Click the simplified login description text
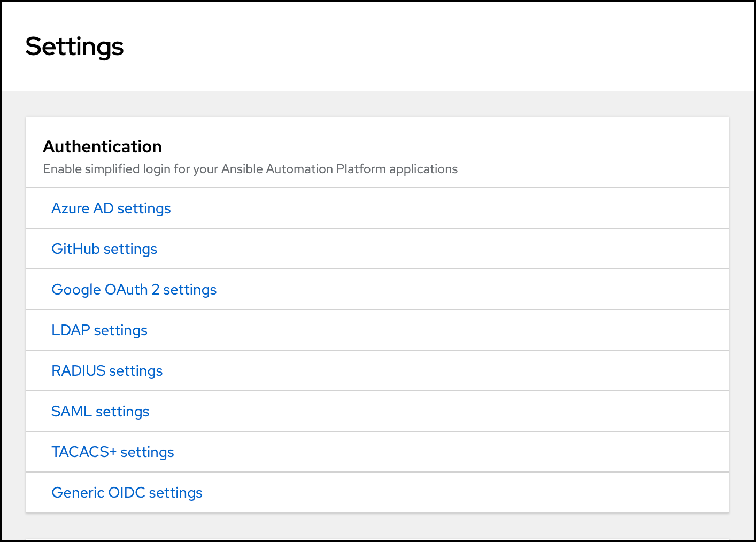Screen dimensions: 756x542 pyautogui.click(x=250, y=169)
